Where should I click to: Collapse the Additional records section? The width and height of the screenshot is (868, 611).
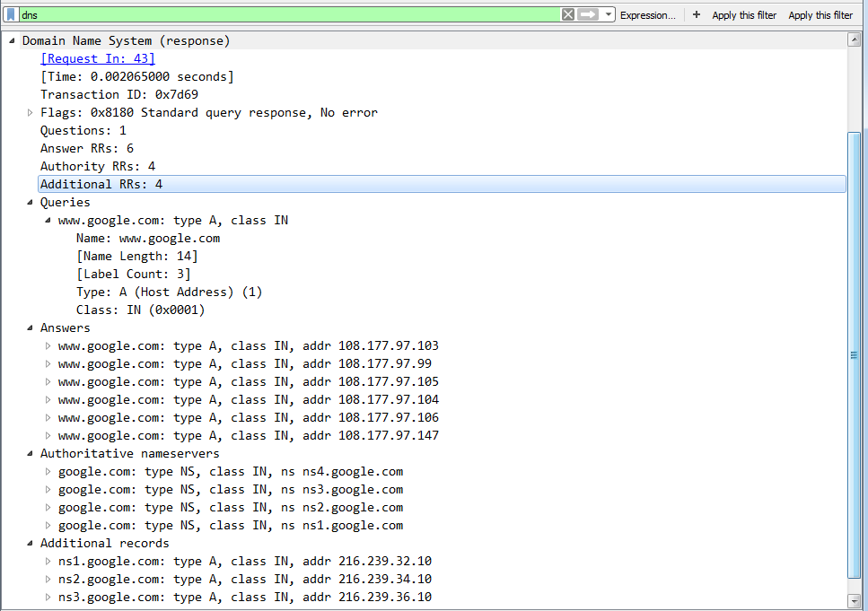[x=30, y=543]
